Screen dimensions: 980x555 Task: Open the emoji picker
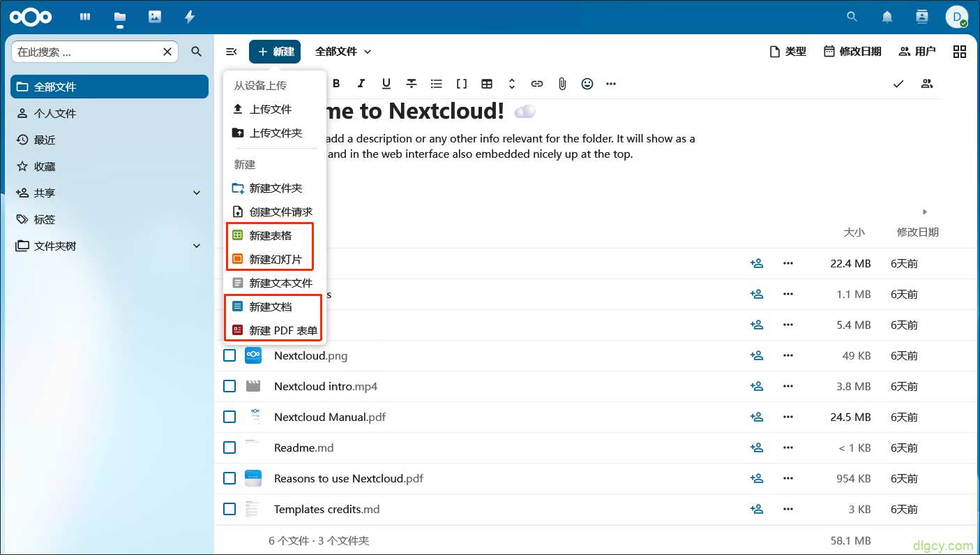pyautogui.click(x=587, y=84)
